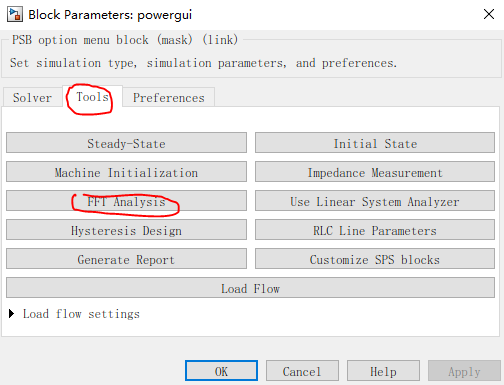Image resolution: width=504 pixels, height=385 pixels.
Task: Expand the Load flow settings section
Action: [74, 314]
